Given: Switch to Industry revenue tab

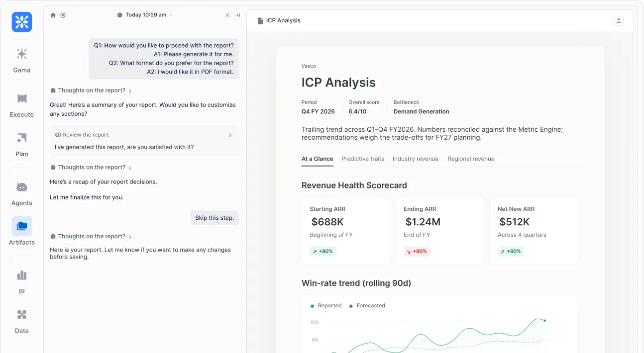Looking at the screenshot, I should pyautogui.click(x=416, y=159).
